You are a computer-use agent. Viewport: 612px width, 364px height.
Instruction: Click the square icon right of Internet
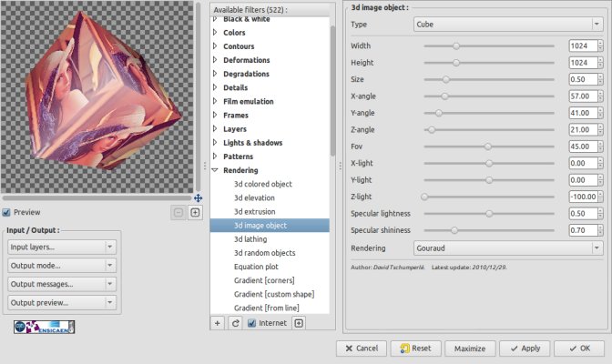300,323
